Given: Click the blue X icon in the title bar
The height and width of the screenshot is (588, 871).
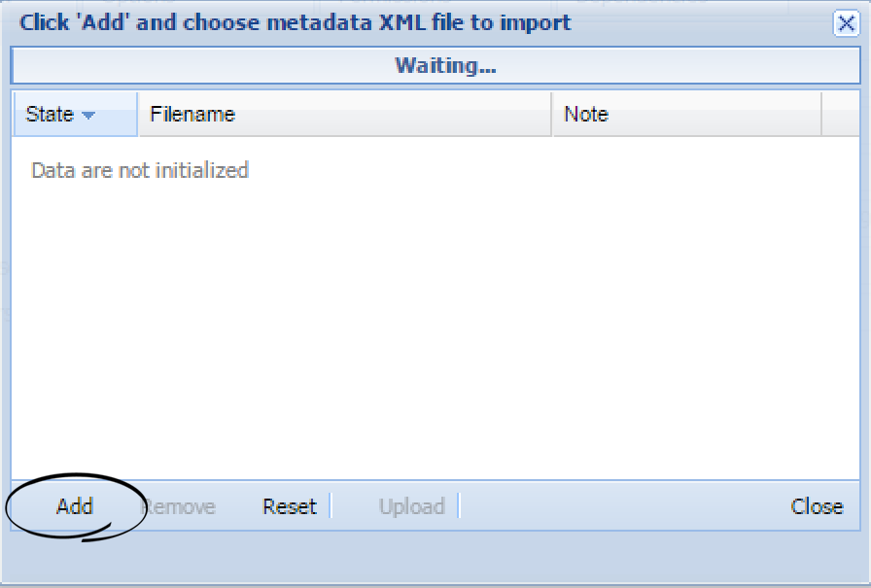Looking at the screenshot, I should pyautogui.click(x=846, y=23).
